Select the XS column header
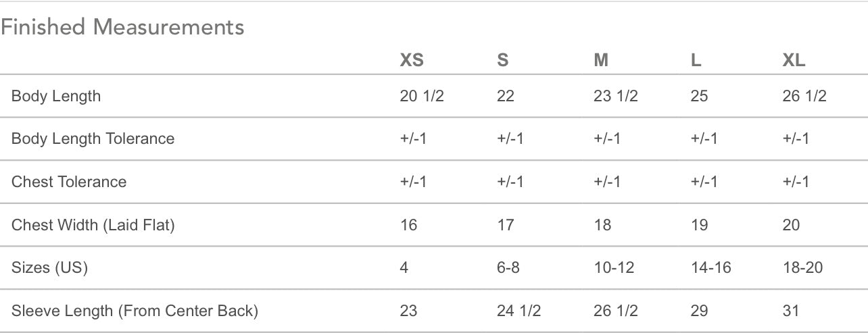 [412, 60]
